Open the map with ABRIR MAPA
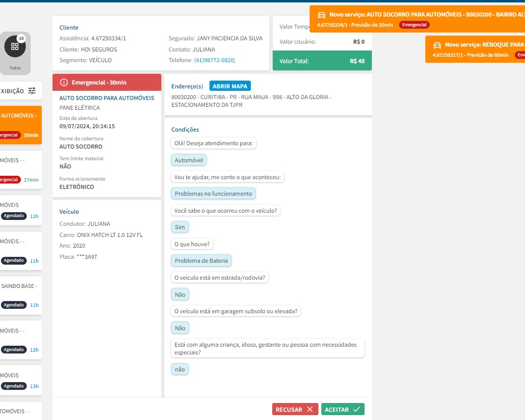Screen dimensions: 525x420 [230, 86]
